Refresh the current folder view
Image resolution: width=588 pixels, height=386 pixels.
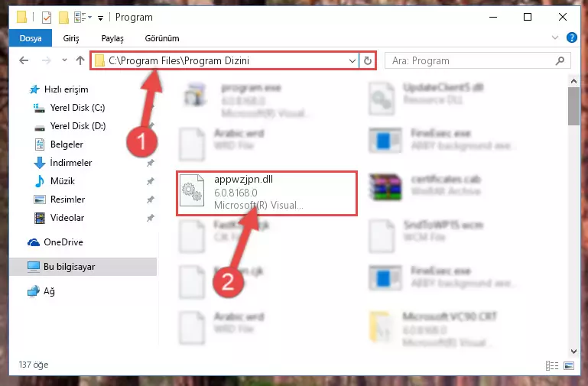point(368,60)
